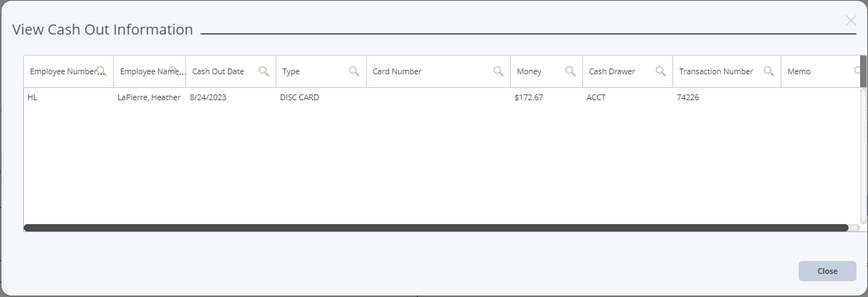Open search for Cash Out Date column
This screenshot has width=868, height=297.
pyautogui.click(x=264, y=71)
